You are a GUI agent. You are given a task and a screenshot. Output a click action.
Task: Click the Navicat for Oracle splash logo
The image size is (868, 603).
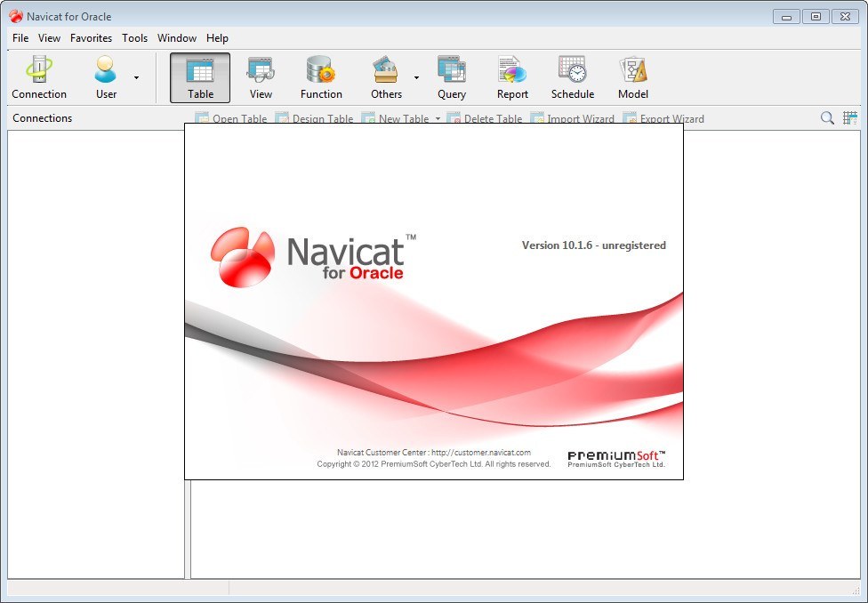tap(313, 257)
